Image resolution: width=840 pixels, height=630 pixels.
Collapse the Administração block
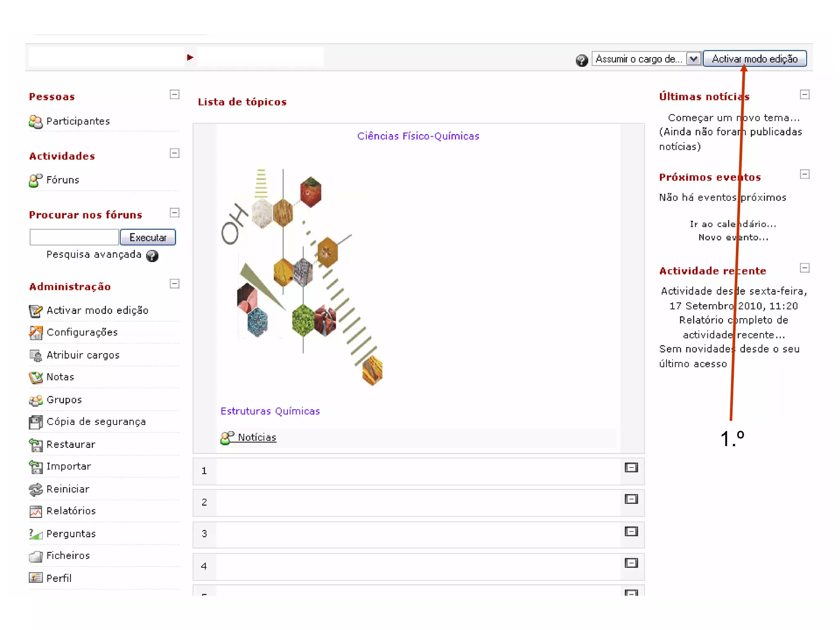(x=175, y=284)
